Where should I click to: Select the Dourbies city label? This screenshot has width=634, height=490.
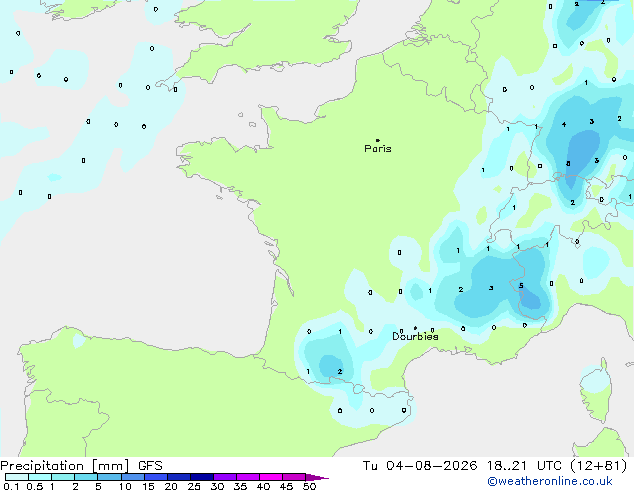(415, 336)
